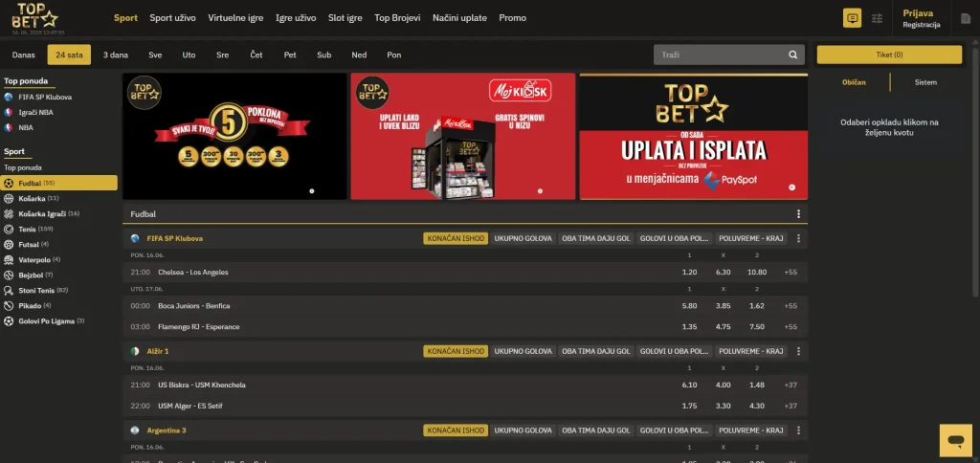Open FIFA SP Klubova from Top ponuda
The image size is (980, 463).
pos(45,98)
